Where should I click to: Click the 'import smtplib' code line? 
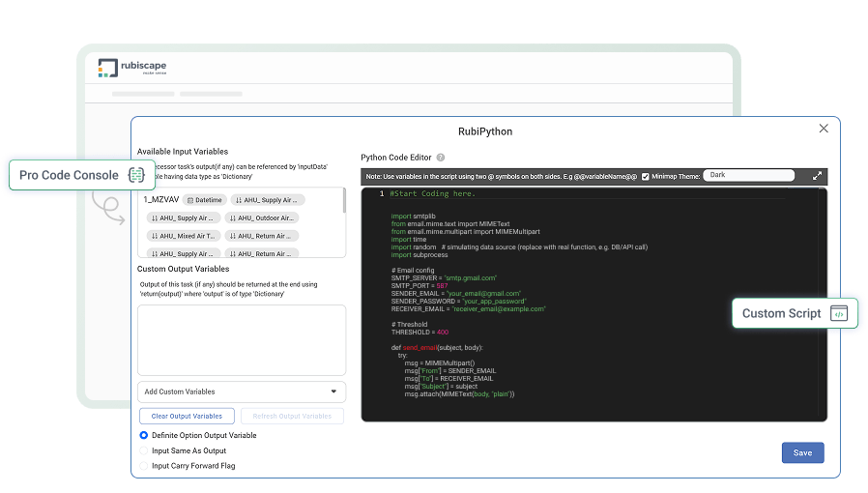[413, 217]
